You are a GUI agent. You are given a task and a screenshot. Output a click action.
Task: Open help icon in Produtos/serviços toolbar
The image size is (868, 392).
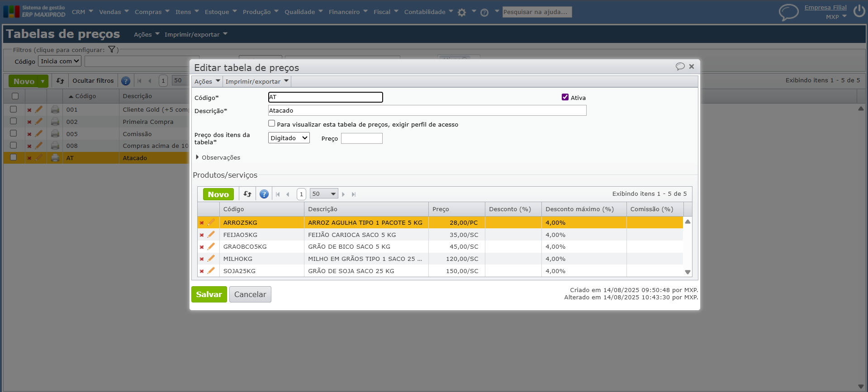pyautogui.click(x=264, y=194)
